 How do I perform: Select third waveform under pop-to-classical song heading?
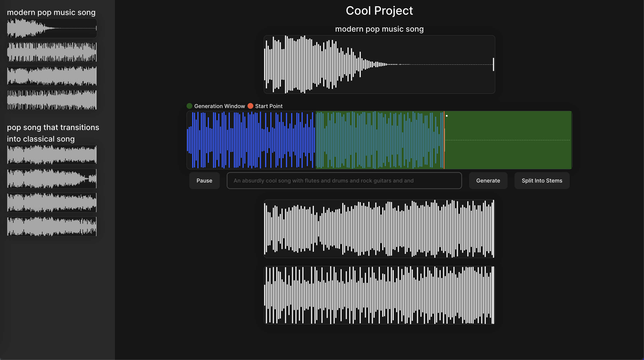coord(52,203)
